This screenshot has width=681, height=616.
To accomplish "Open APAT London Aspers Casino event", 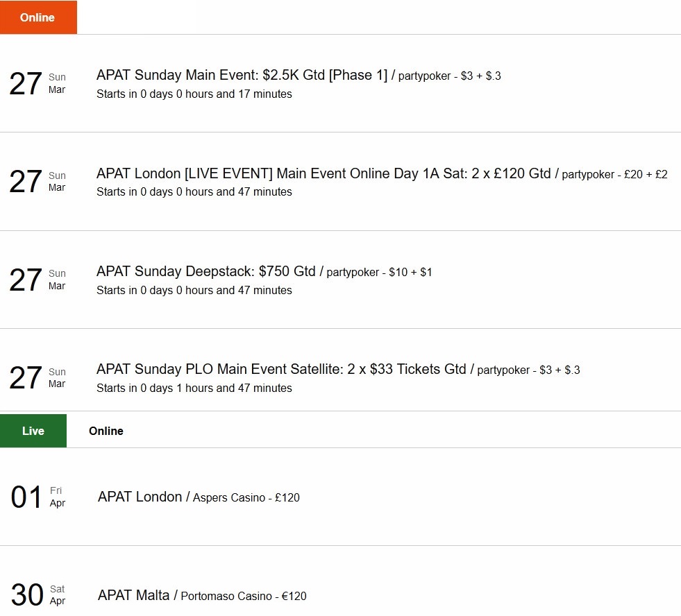I will click(199, 497).
